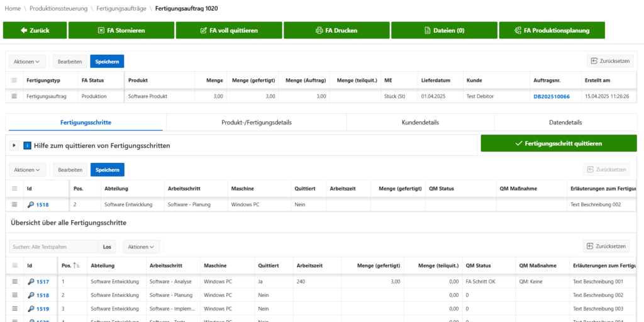The height and width of the screenshot is (322, 644).
Task: Select the Software Produkt cell
Action: 159,96
